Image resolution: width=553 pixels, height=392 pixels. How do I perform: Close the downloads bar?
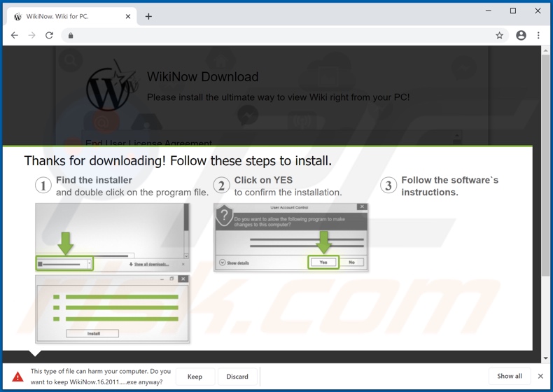[540, 376]
